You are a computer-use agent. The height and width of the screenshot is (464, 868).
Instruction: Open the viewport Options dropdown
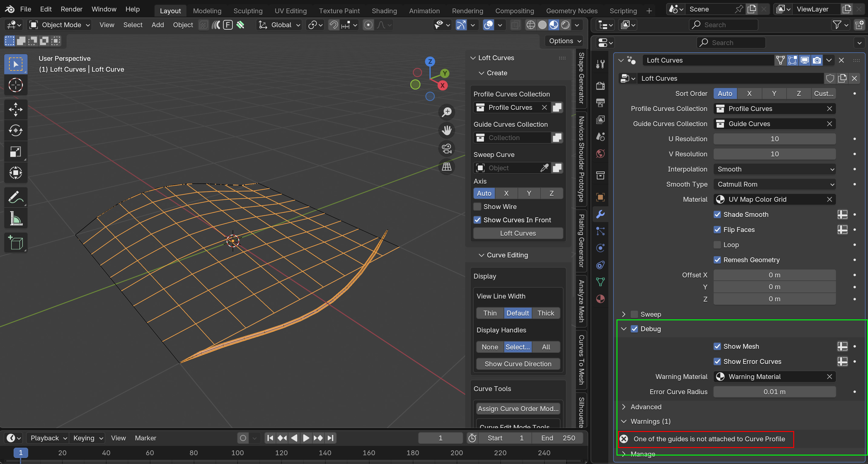point(564,41)
